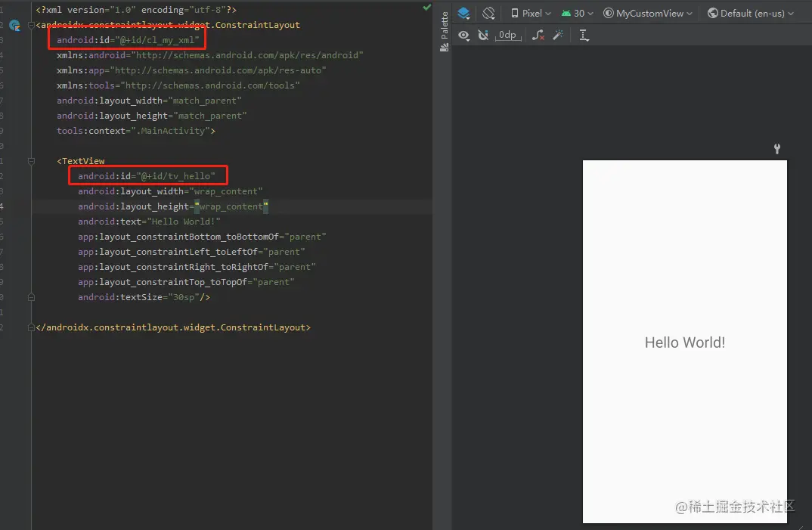
Task: Click the Infer Constraints magic wand icon
Action: pos(558,36)
